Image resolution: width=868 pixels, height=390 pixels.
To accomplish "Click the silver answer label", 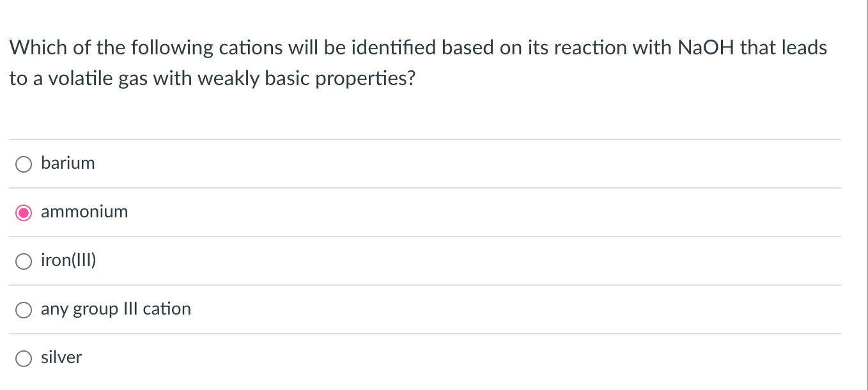I will tap(61, 357).
